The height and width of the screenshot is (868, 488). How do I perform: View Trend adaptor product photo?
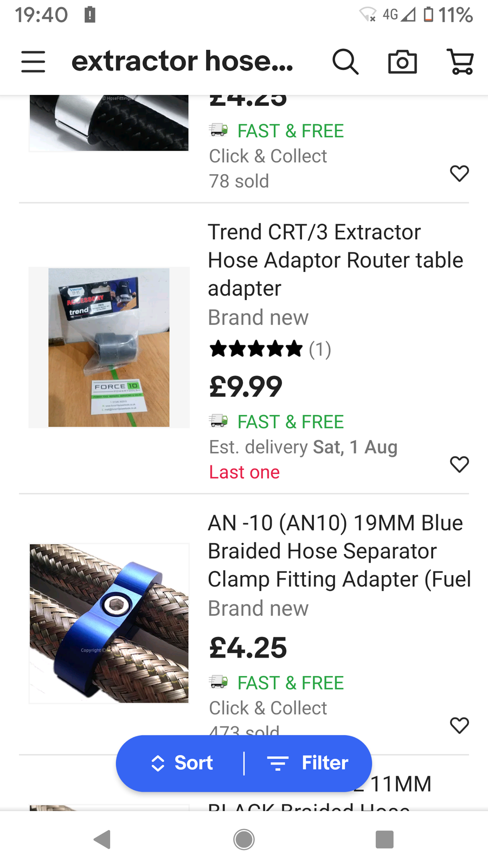(109, 347)
